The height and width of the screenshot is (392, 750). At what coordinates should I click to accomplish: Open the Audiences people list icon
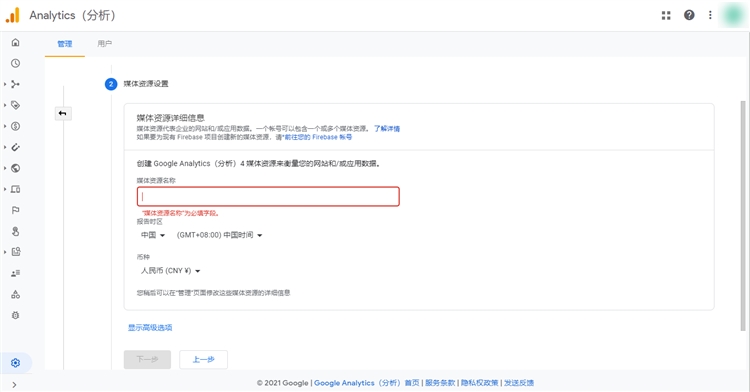[15, 273]
